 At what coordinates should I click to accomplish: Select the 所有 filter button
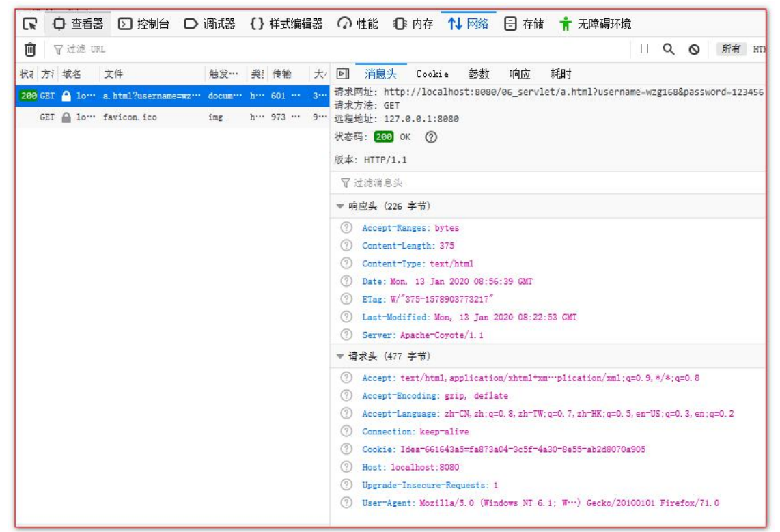(x=731, y=48)
